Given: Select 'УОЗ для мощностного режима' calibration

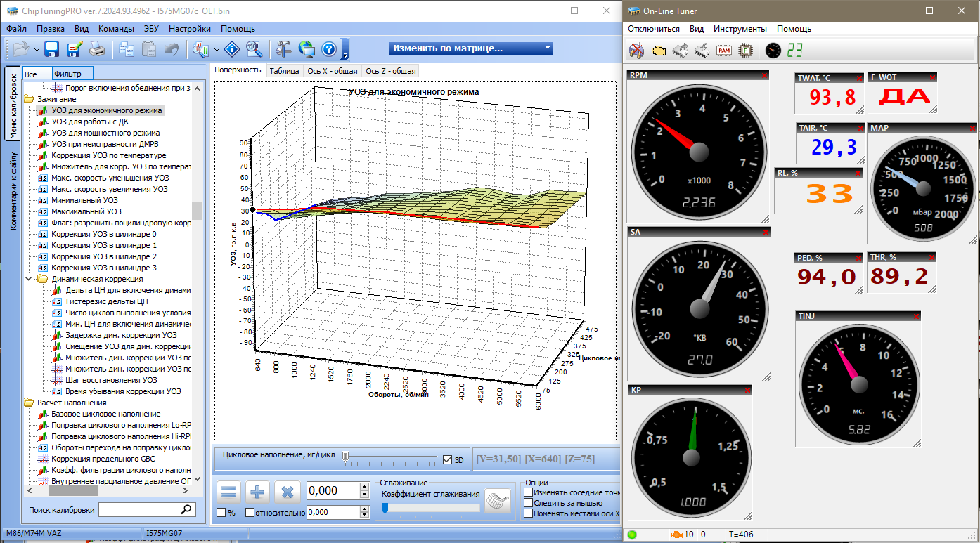Looking at the screenshot, I should [105, 133].
